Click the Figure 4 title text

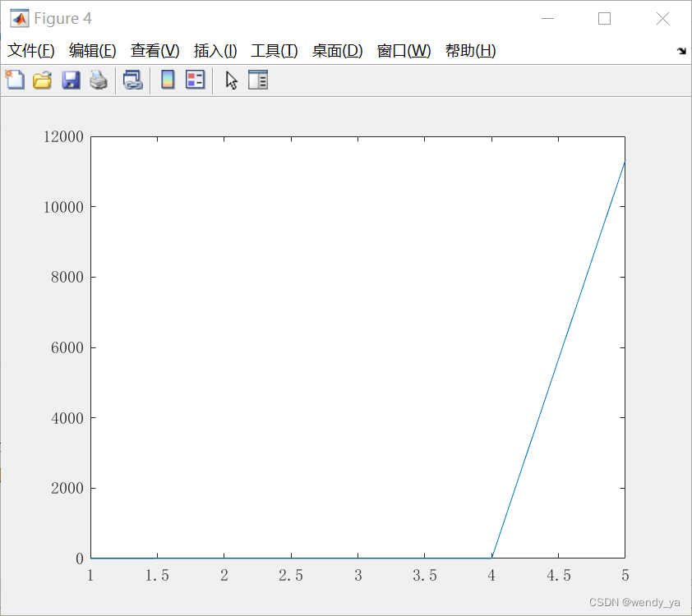(x=62, y=19)
